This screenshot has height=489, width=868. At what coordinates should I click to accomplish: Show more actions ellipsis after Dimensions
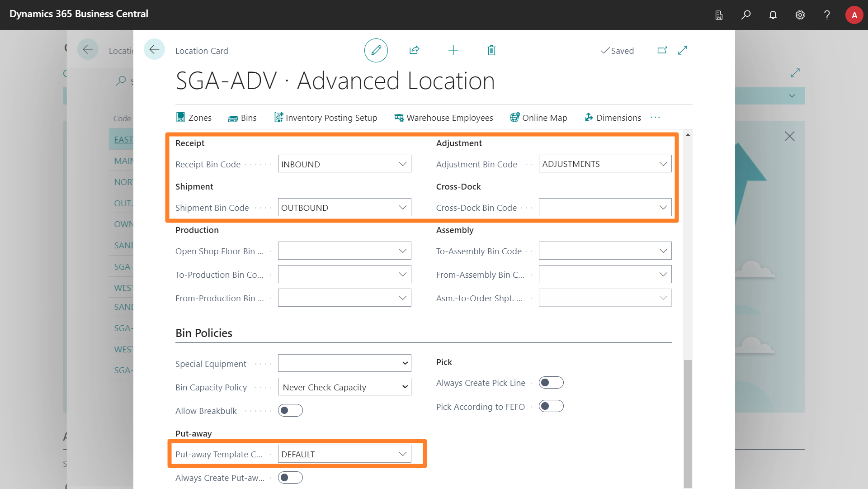tap(655, 118)
